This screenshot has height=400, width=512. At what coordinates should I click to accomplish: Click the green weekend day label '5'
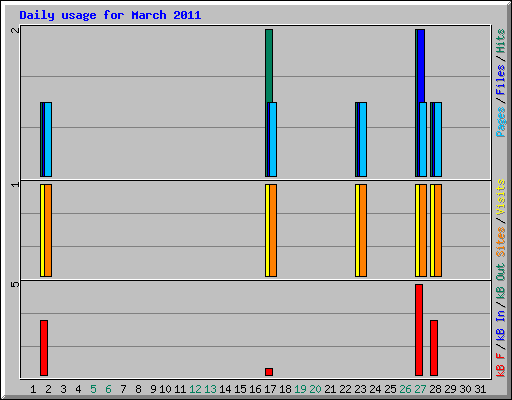click(x=93, y=389)
